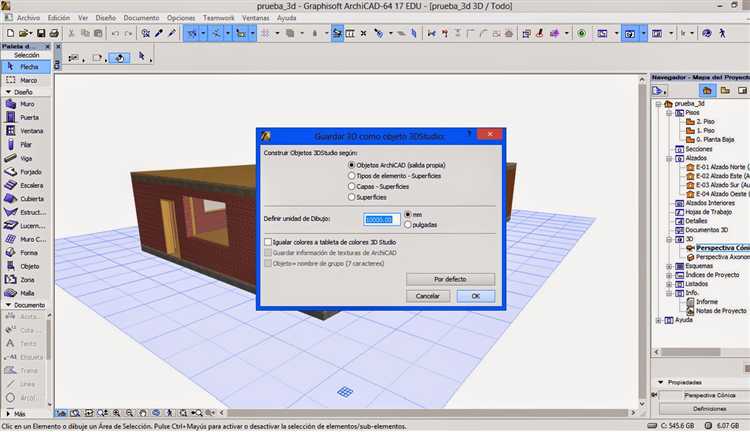Confirm the dialog with OK
This screenshot has width=750, height=432.
[475, 296]
